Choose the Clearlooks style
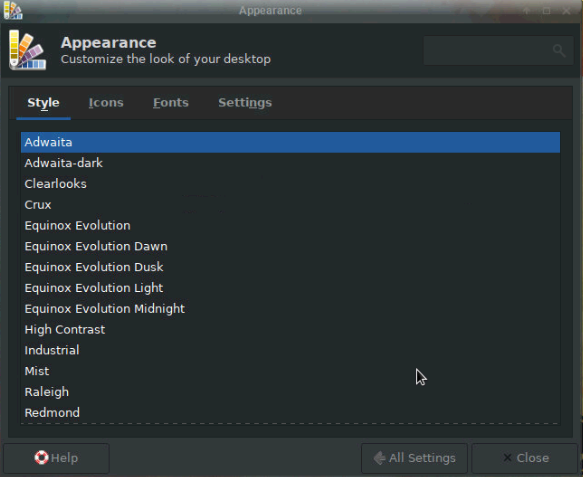The width and height of the screenshot is (583, 477). pyautogui.click(x=290, y=184)
